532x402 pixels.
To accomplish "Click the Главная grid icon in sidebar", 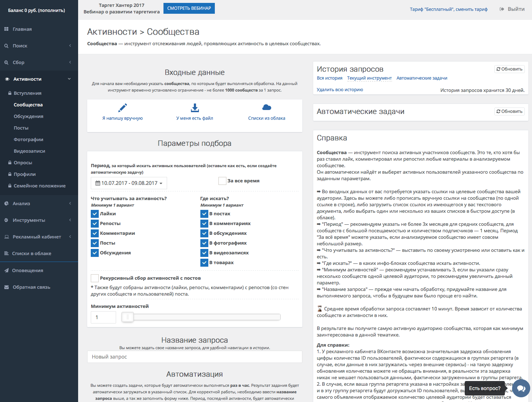I will click(7, 29).
